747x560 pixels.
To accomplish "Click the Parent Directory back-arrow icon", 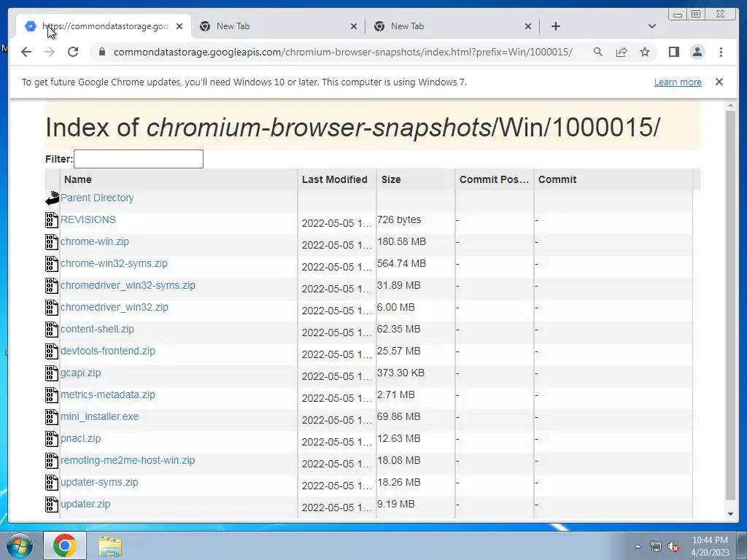I will (52, 198).
